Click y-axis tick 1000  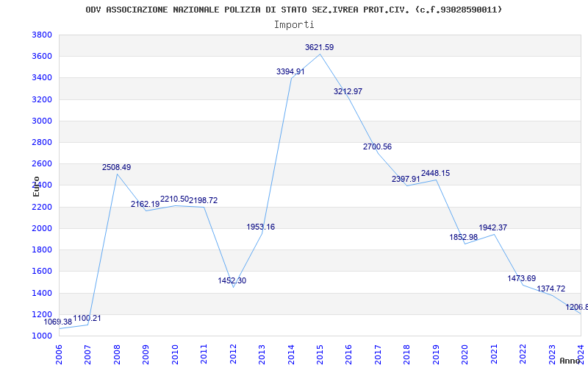tap(42, 336)
